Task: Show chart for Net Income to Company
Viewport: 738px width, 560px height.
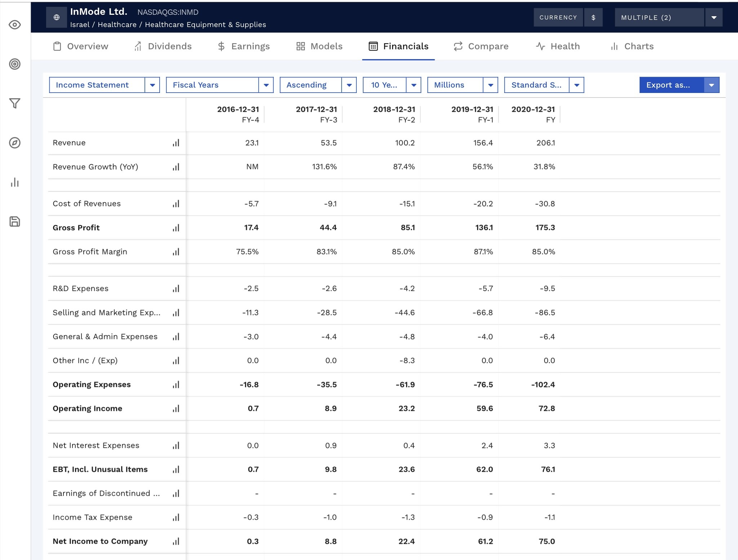Action: click(176, 542)
